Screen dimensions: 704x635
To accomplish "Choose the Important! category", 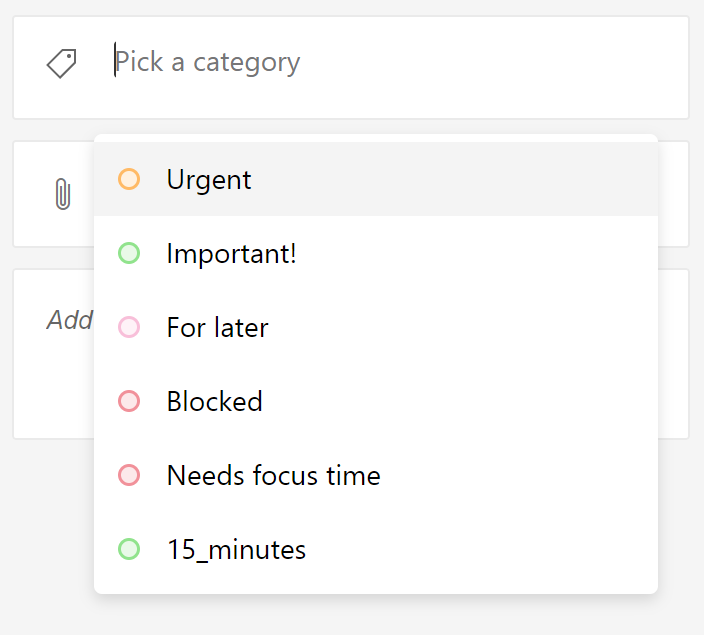I will [376, 253].
